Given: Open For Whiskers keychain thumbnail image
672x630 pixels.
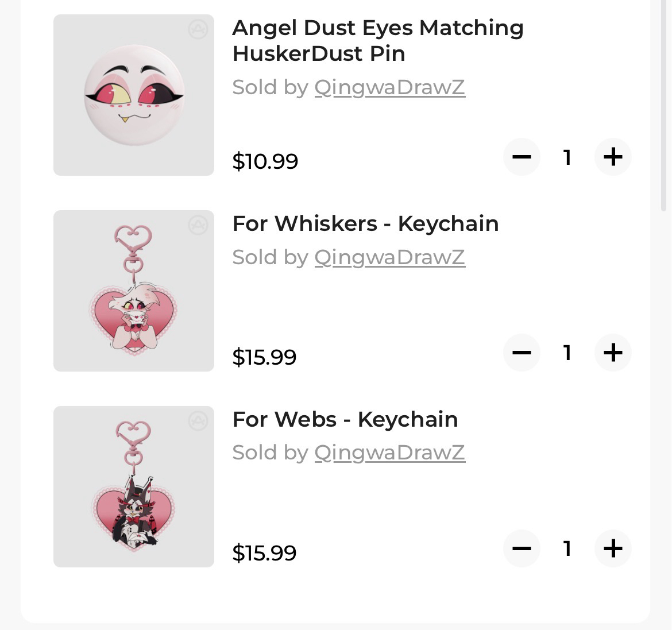Looking at the screenshot, I should coord(133,291).
